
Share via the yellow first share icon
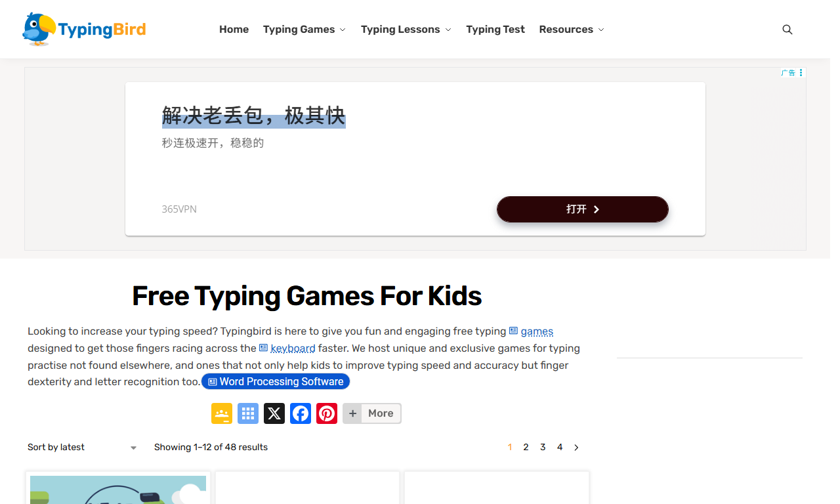(222, 413)
